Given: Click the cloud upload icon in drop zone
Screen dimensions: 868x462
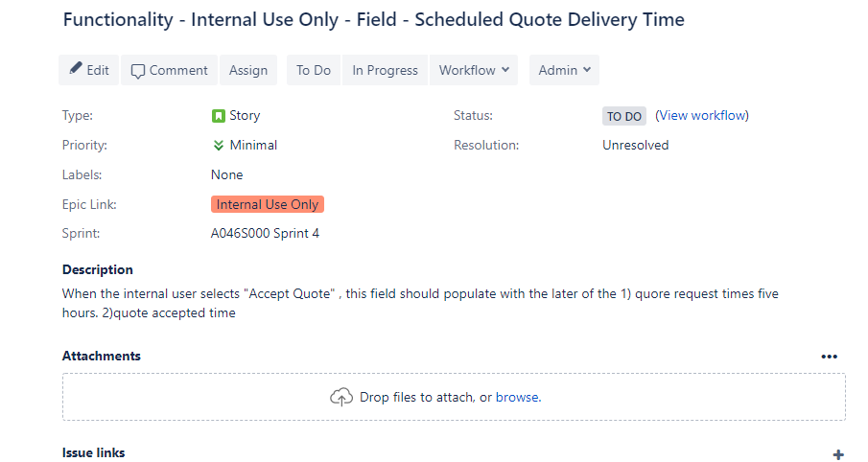Looking at the screenshot, I should (341, 397).
